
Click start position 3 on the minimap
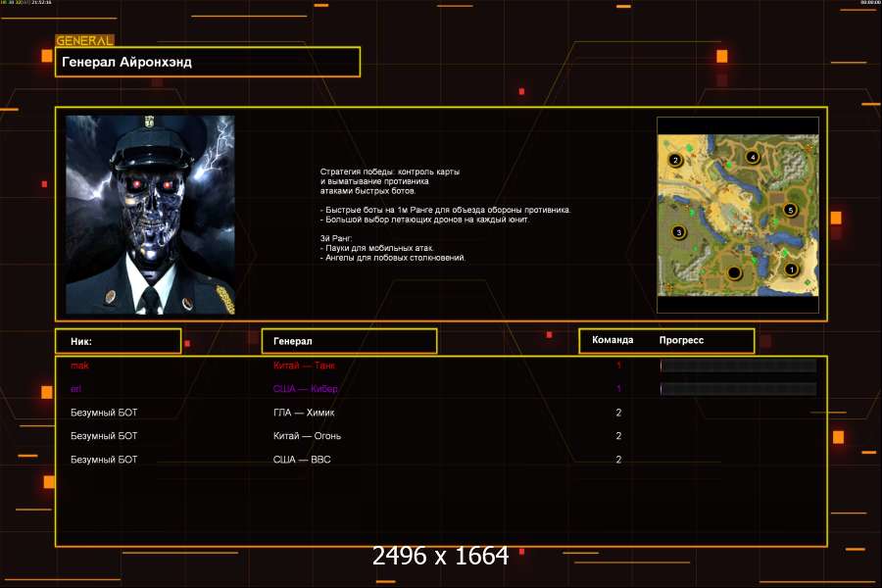click(678, 232)
